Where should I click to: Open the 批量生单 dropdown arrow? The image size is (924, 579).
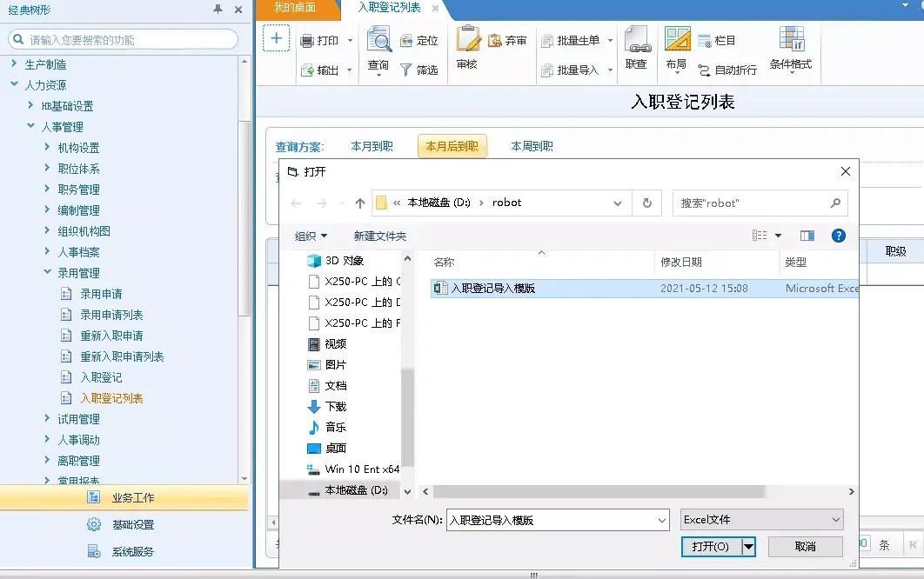611,41
